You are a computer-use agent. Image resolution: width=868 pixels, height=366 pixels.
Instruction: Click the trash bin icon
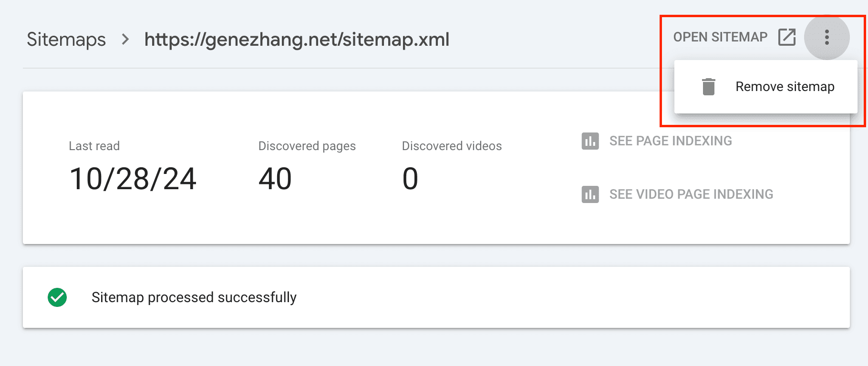(x=709, y=87)
